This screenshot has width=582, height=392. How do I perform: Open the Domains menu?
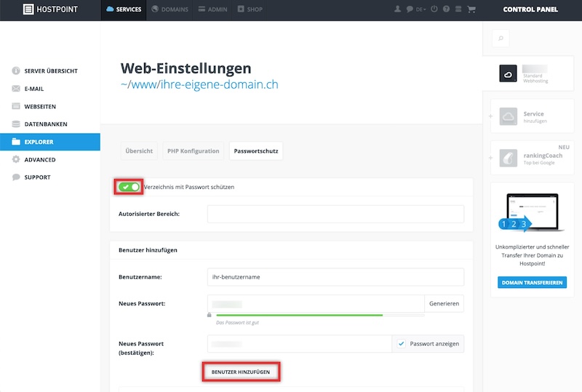(x=170, y=9)
